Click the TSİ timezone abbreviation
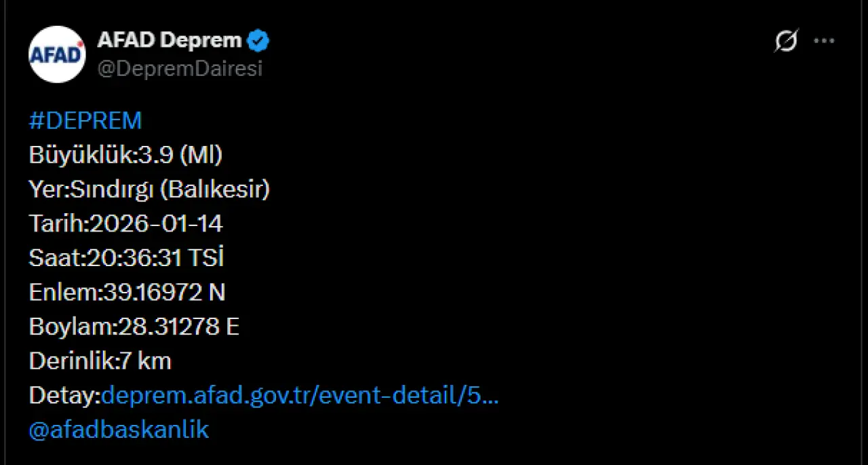 [209, 259]
